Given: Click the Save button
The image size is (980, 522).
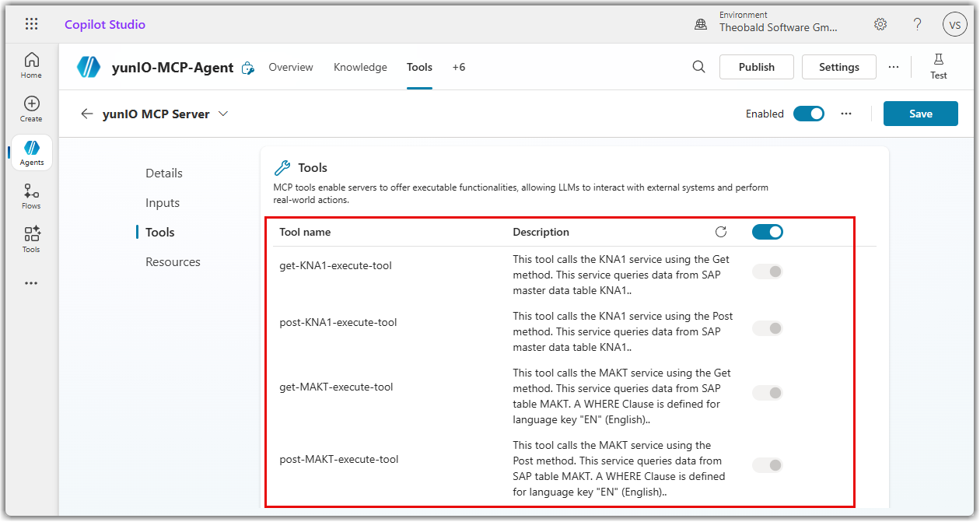Looking at the screenshot, I should tap(920, 114).
